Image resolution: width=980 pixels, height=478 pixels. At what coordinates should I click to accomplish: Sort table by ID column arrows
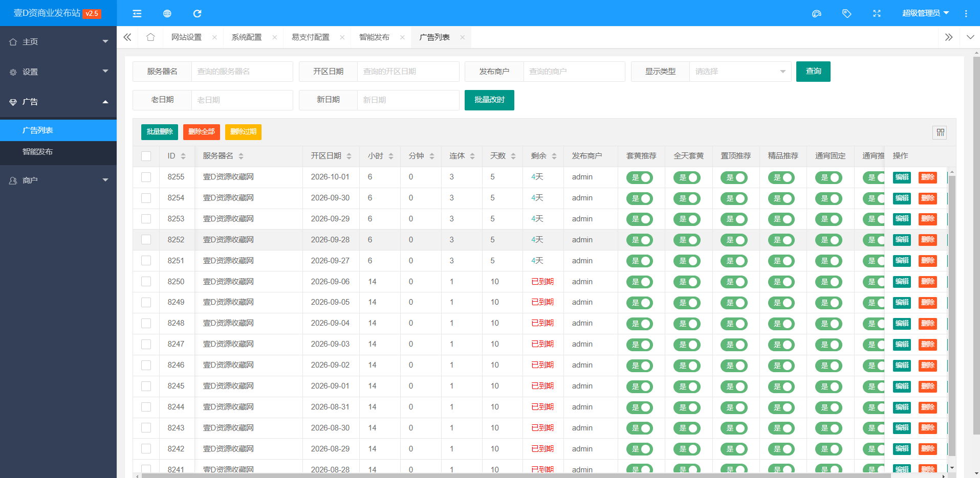point(183,156)
